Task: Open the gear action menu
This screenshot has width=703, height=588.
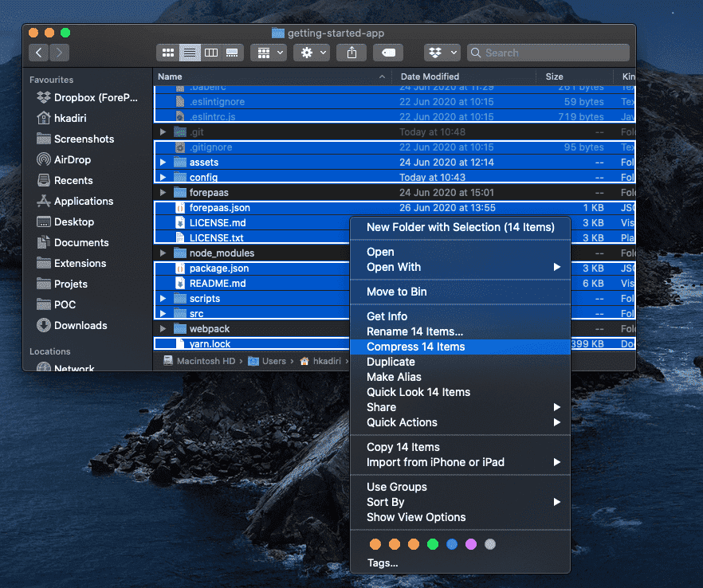Action: pos(312,53)
